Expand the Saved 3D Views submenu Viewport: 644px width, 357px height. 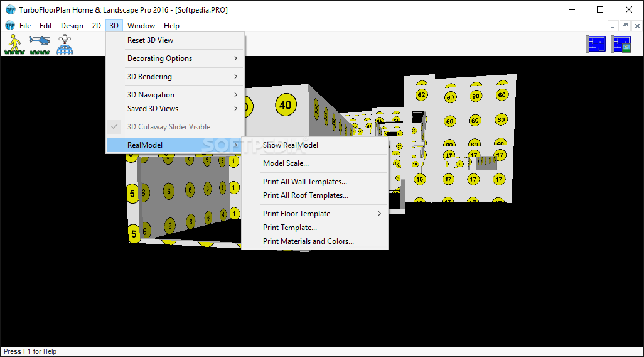(x=175, y=109)
